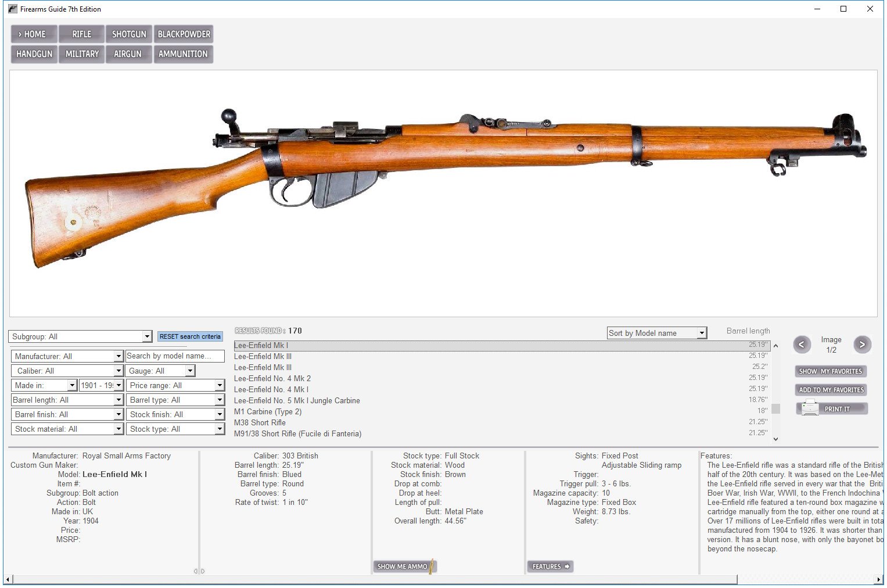Reset the search criteria

190,336
